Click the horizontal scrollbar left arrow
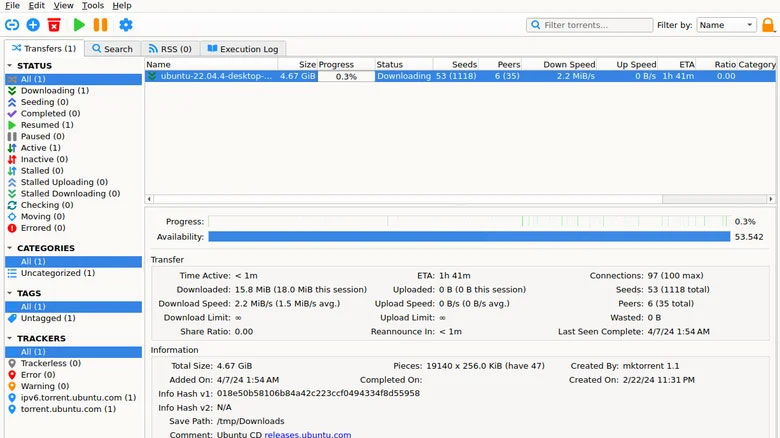Screen dimensions: 780x438 point(149,199)
